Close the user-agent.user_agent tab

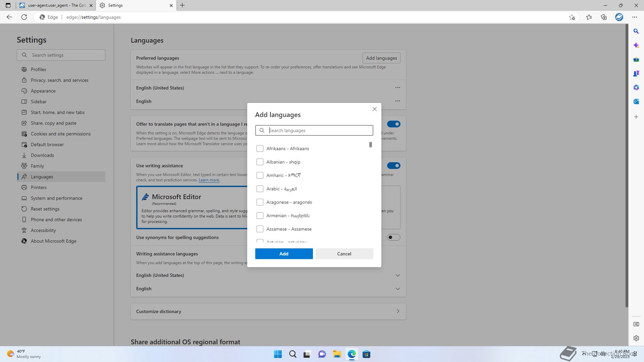point(91,5)
